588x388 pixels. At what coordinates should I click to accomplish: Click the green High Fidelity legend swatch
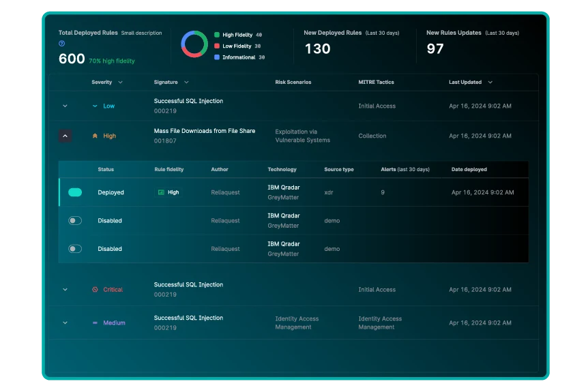coord(217,35)
